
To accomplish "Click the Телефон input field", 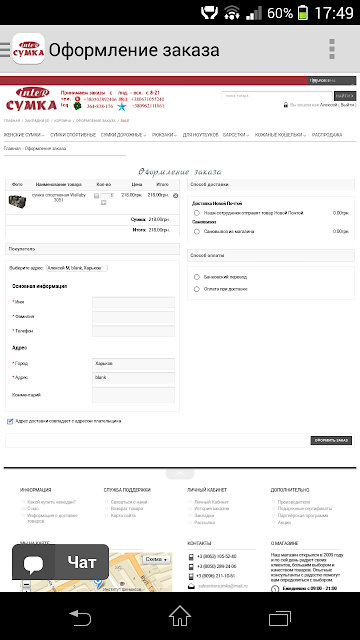I will (133, 331).
